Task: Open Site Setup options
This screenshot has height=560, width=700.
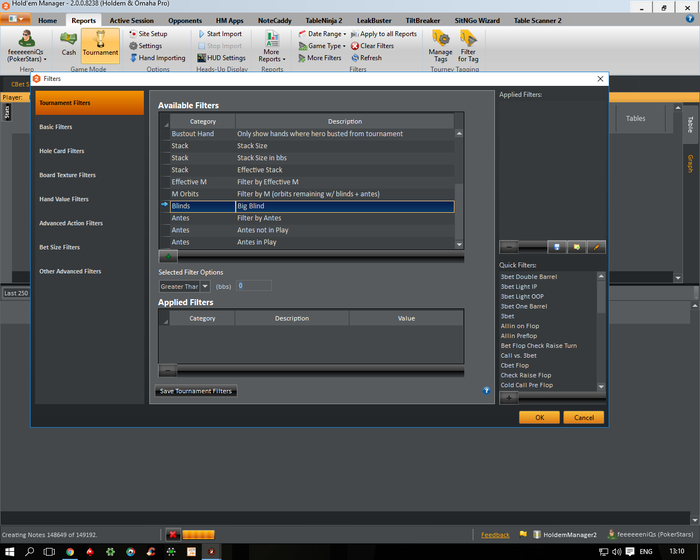Action: [148, 33]
